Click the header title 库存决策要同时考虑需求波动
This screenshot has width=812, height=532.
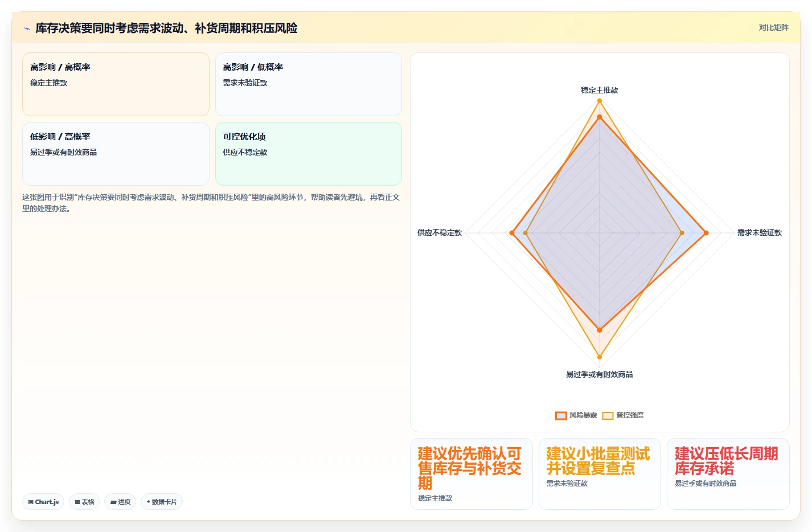coord(166,28)
